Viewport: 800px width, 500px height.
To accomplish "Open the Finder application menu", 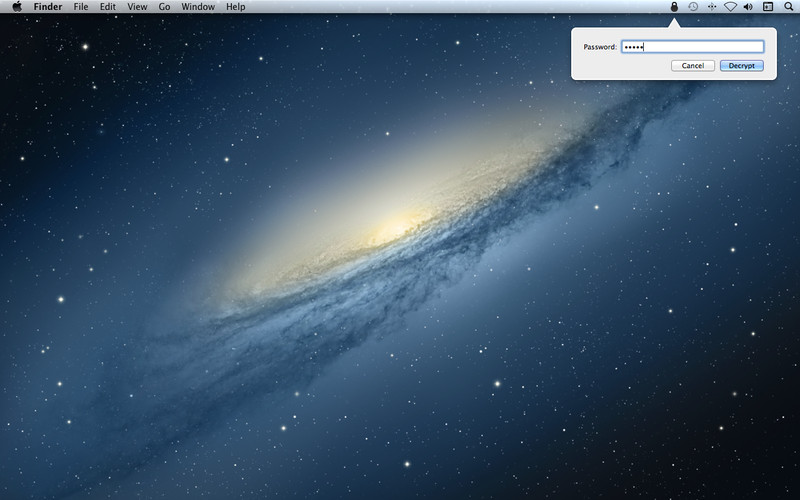I will click(48, 7).
